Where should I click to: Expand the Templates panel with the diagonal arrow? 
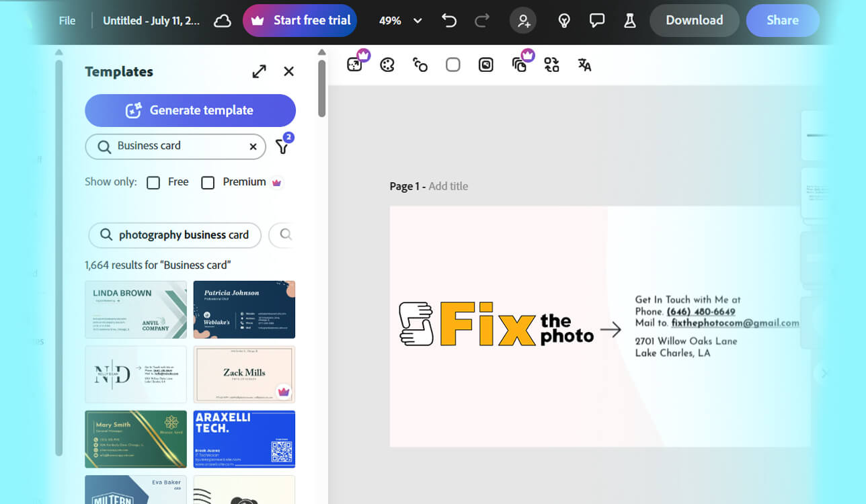pyautogui.click(x=259, y=71)
